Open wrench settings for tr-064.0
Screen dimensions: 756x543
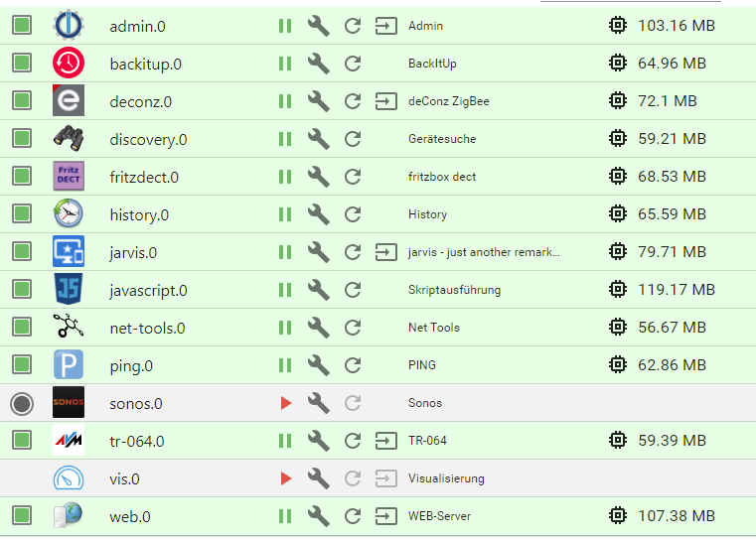(x=318, y=441)
